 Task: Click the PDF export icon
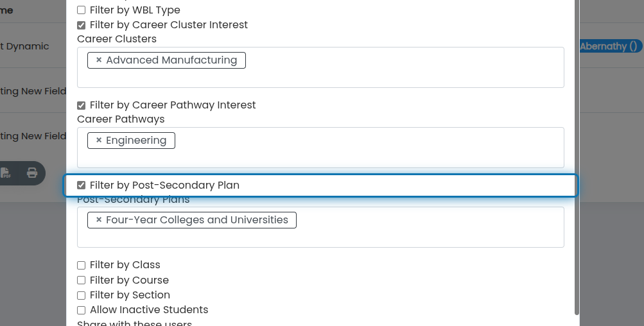pyautogui.click(x=6, y=173)
